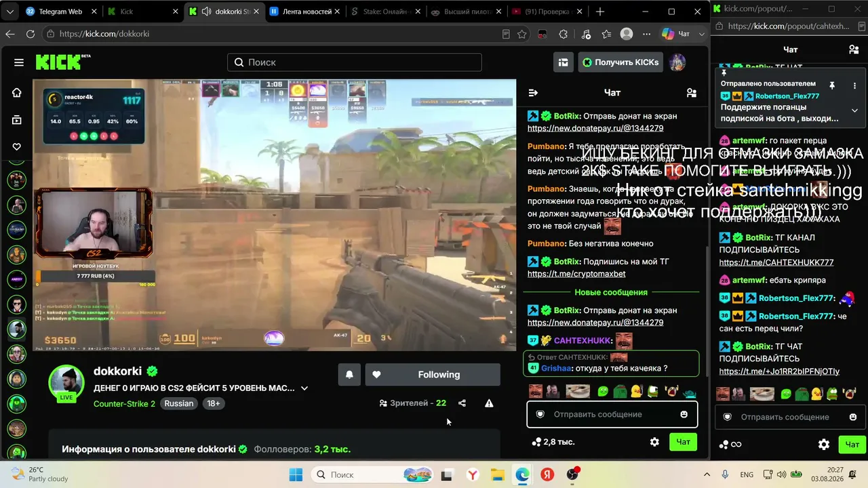Image resolution: width=868 pixels, height=488 pixels.
Task: Open the t.me/cryptomaxbet link
Action: click(x=576, y=274)
